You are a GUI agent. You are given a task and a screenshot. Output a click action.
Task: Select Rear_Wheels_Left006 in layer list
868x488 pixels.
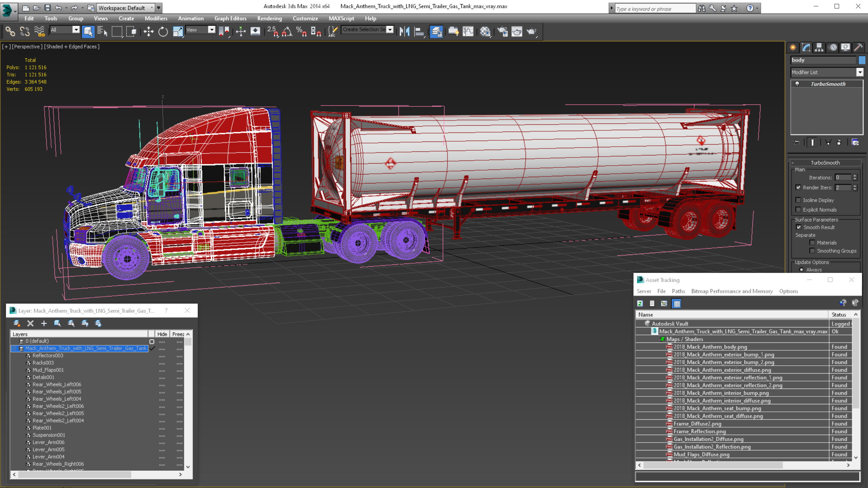57,384
